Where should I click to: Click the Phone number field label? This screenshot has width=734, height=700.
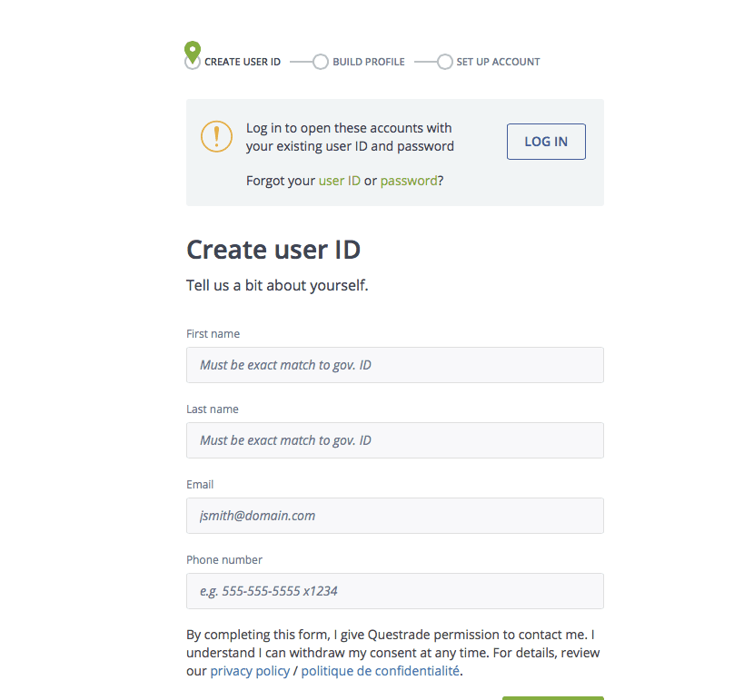pos(224,560)
